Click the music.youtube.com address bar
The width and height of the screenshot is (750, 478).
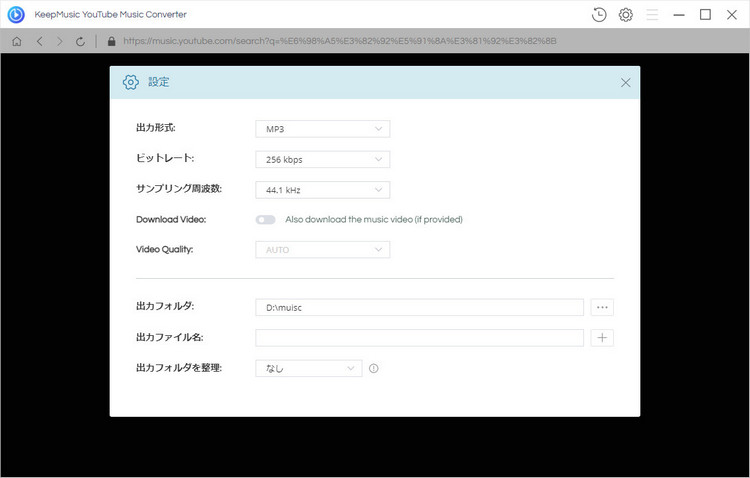pyautogui.click(x=400, y=42)
